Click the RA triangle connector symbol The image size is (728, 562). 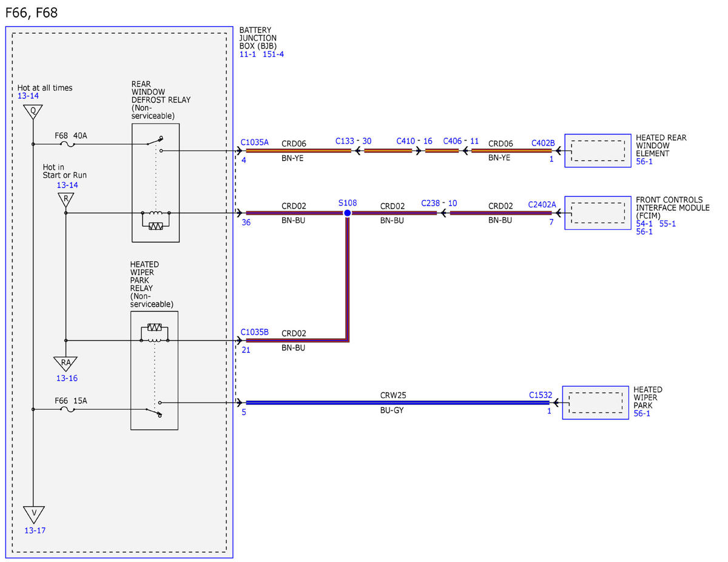pyautogui.click(x=66, y=363)
